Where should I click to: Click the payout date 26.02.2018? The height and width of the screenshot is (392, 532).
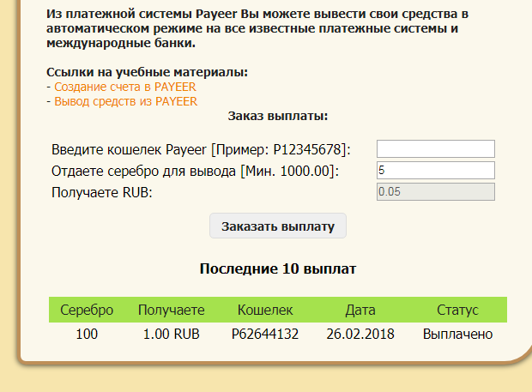pyautogui.click(x=360, y=334)
